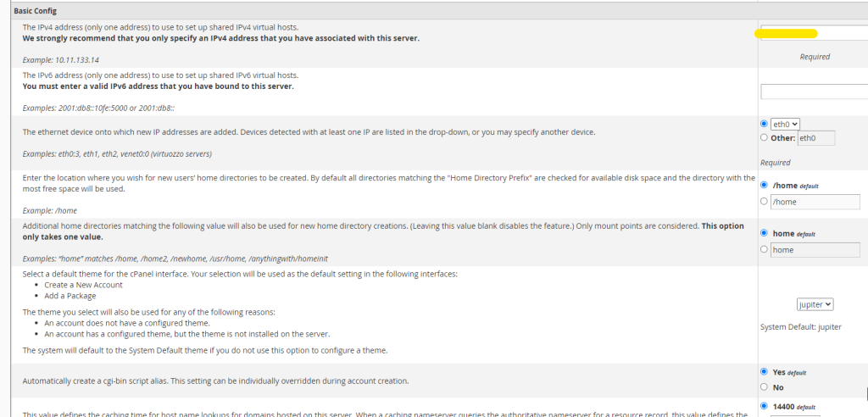Click the shared IPv4 address input field
The width and height of the screenshot is (868, 417).
point(814,32)
